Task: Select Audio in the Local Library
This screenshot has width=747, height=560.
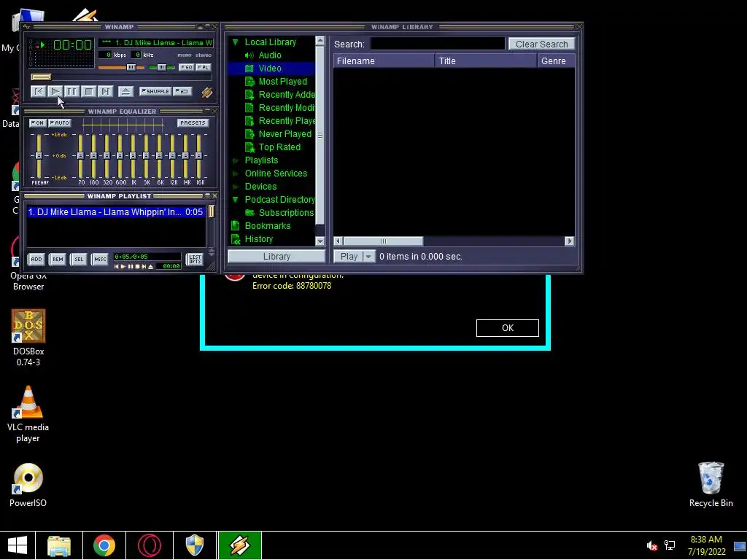Action: point(270,55)
